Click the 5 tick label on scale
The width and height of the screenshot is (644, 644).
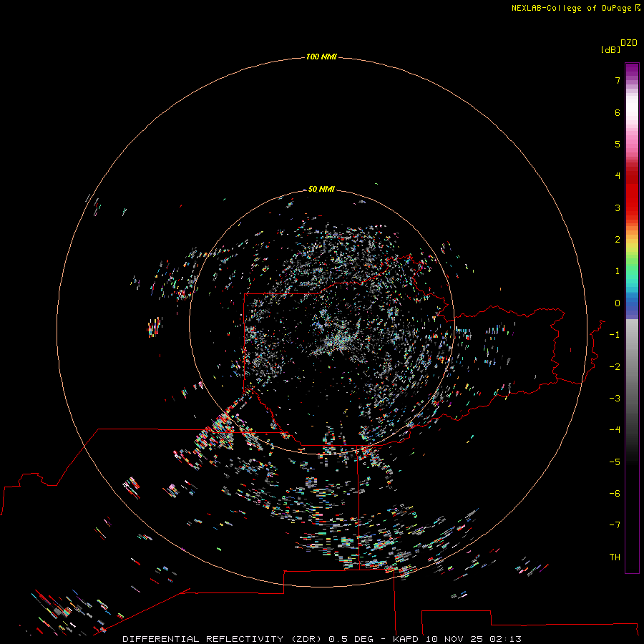tap(618, 144)
